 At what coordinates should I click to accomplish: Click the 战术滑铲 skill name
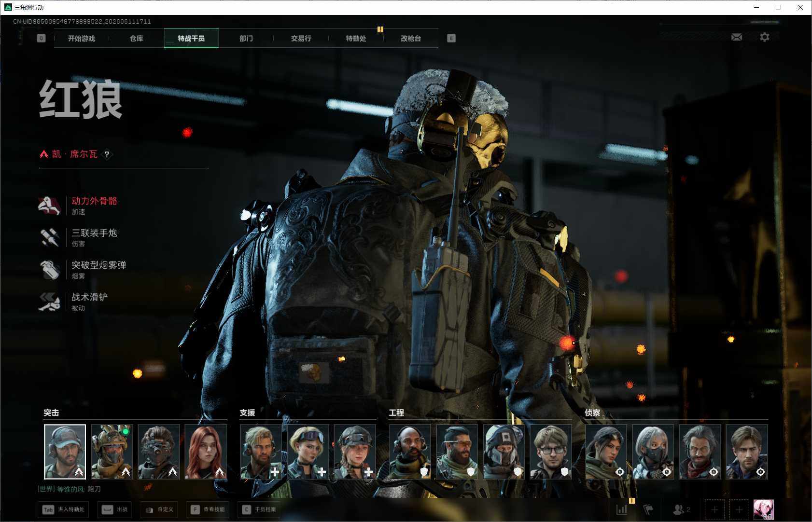click(x=90, y=297)
